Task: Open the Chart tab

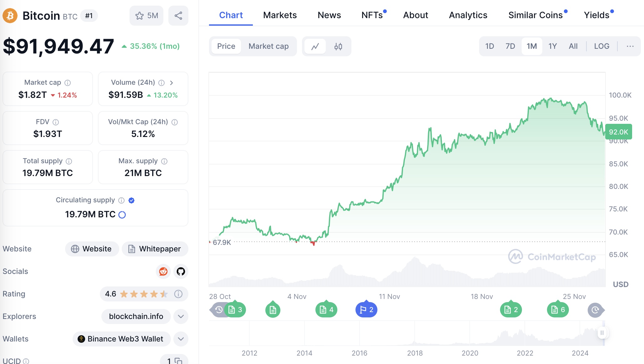Action: [x=231, y=15]
